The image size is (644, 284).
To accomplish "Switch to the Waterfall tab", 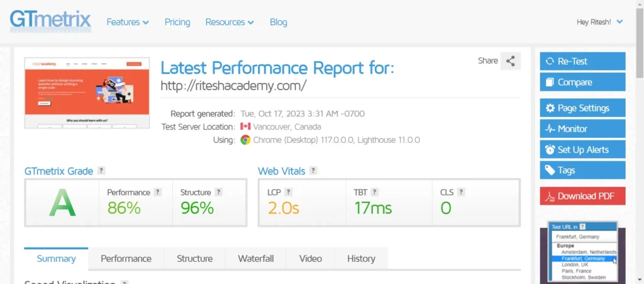I will coord(255,259).
